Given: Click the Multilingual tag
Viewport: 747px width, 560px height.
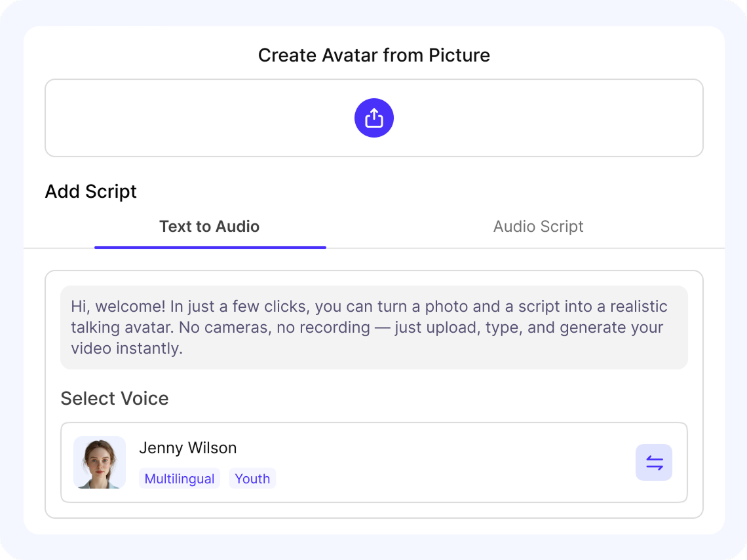Looking at the screenshot, I should pyautogui.click(x=179, y=479).
